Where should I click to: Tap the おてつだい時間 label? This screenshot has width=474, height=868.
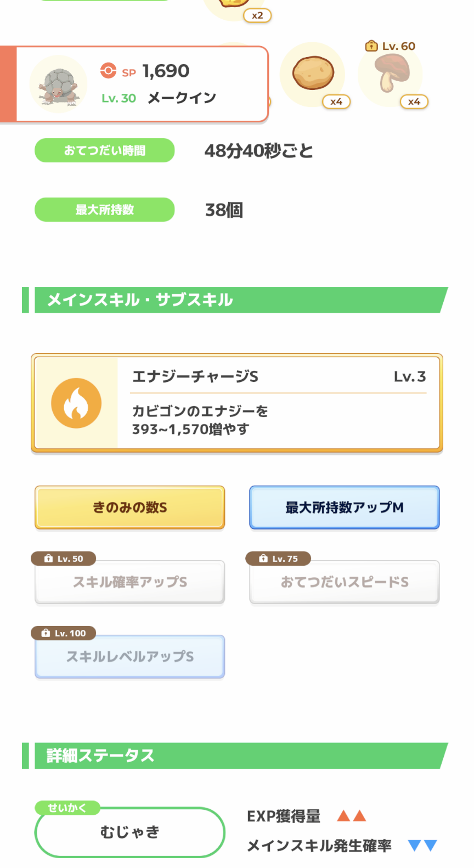105,150
